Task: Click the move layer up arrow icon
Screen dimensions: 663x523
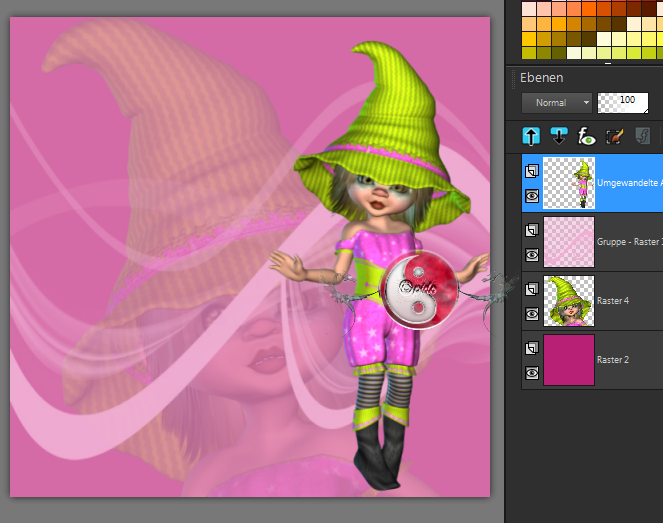Action: 531,136
